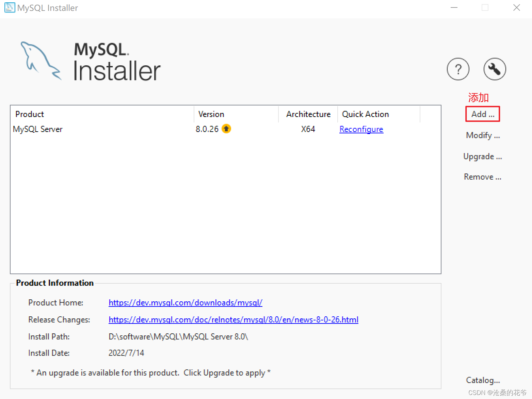Click the Add ... button
The height and width of the screenshot is (399, 532).
pos(483,114)
